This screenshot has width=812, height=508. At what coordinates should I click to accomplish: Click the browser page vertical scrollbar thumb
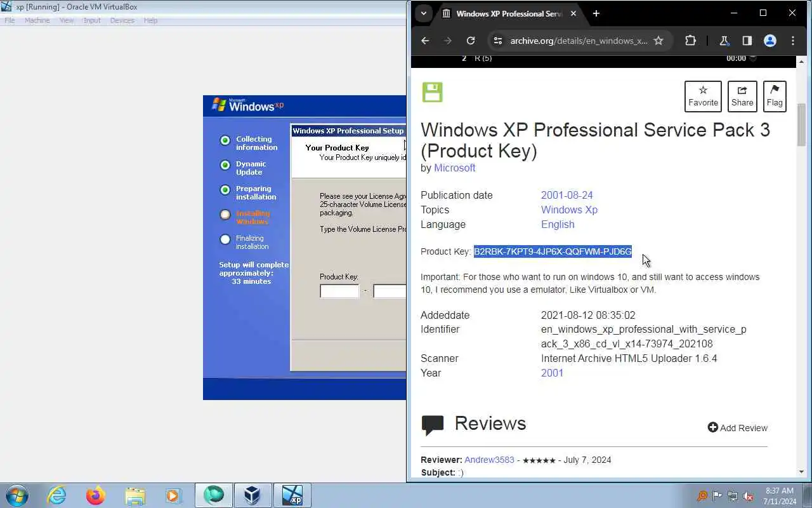[801, 124]
